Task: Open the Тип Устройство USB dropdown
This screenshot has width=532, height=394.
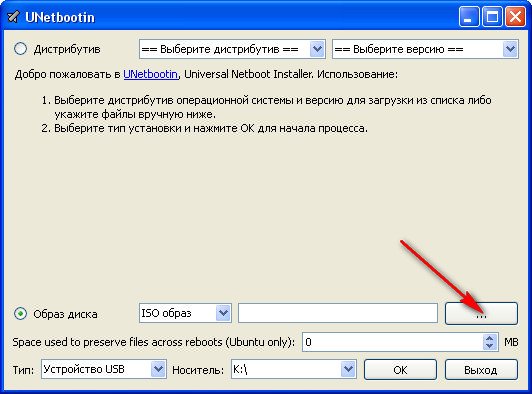Action: pos(104,369)
